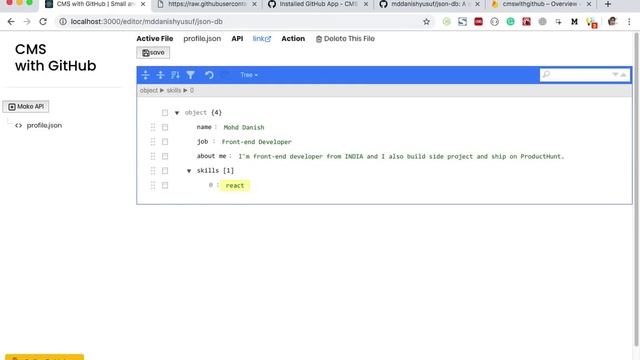Click the localhost:3000 address bar

point(245,22)
